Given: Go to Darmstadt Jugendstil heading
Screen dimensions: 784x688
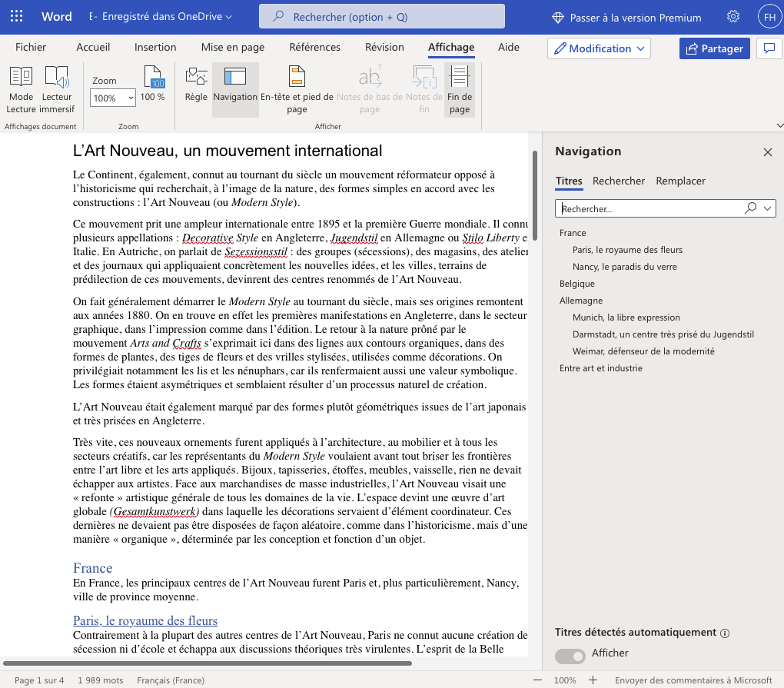Looking at the screenshot, I should pyautogui.click(x=663, y=335).
